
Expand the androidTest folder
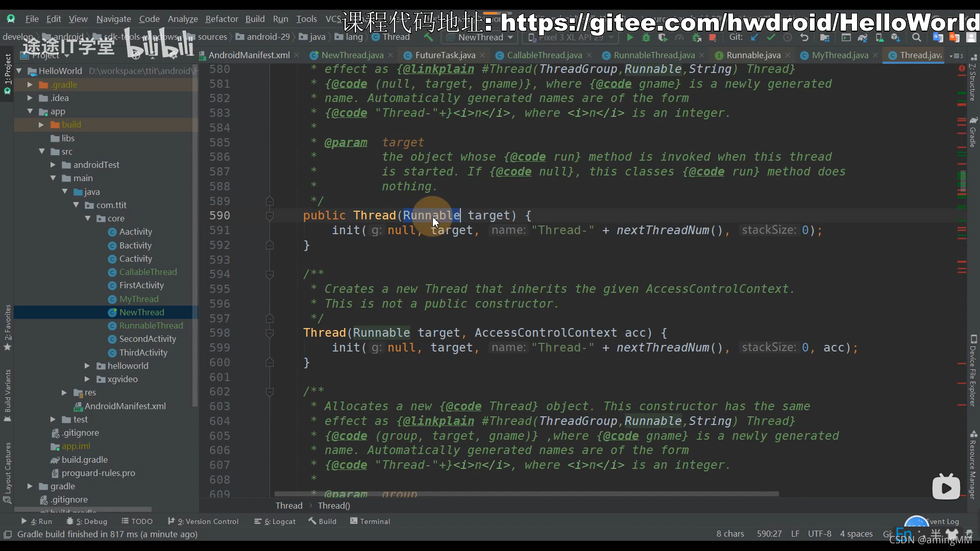(x=53, y=165)
